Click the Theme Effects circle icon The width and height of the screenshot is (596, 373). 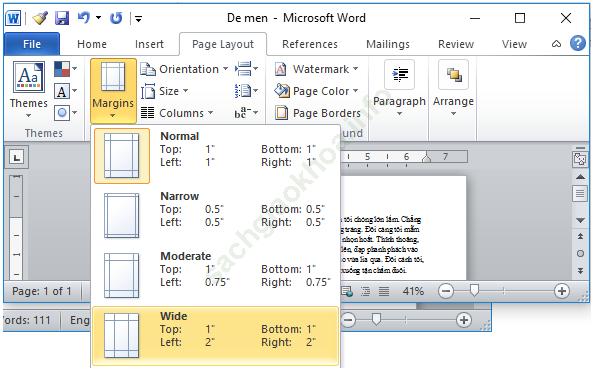(x=62, y=113)
